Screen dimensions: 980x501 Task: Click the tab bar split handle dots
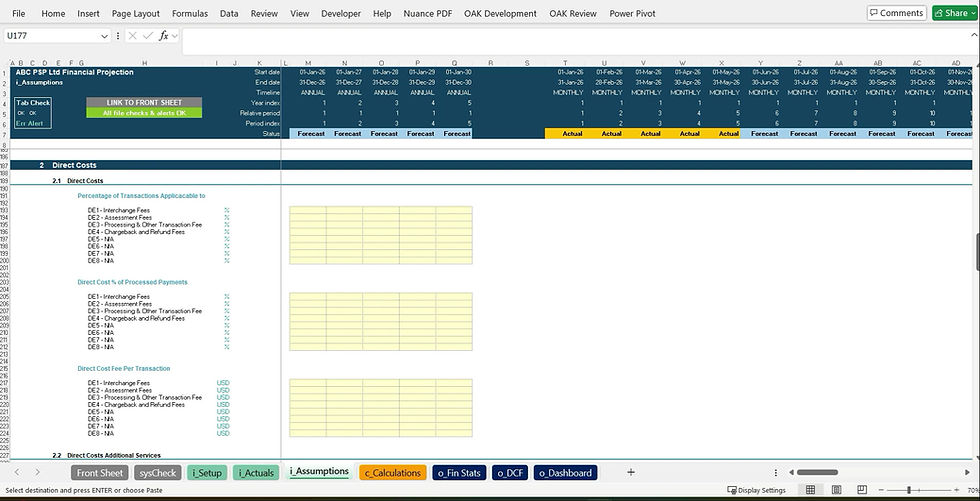click(x=776, y=473)
